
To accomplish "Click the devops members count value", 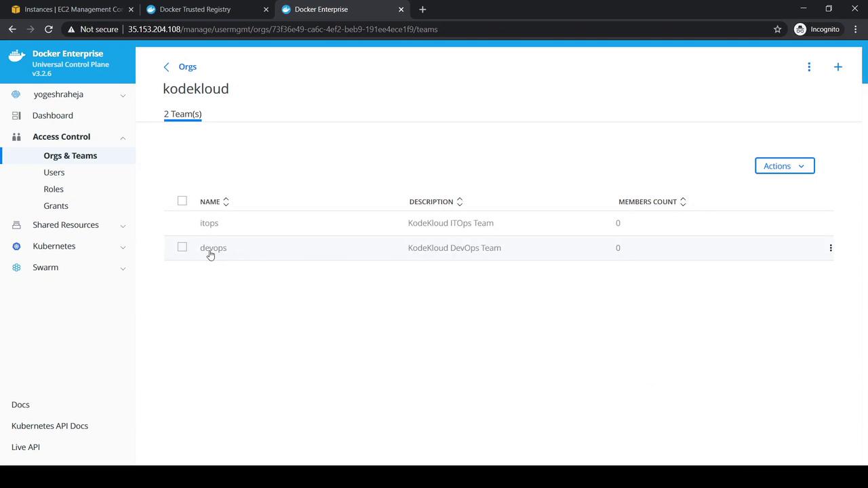I will click(618, 248).
